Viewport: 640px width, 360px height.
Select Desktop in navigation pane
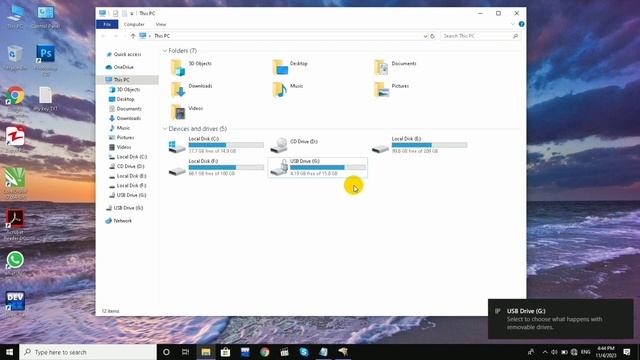(x=122, y=99)
